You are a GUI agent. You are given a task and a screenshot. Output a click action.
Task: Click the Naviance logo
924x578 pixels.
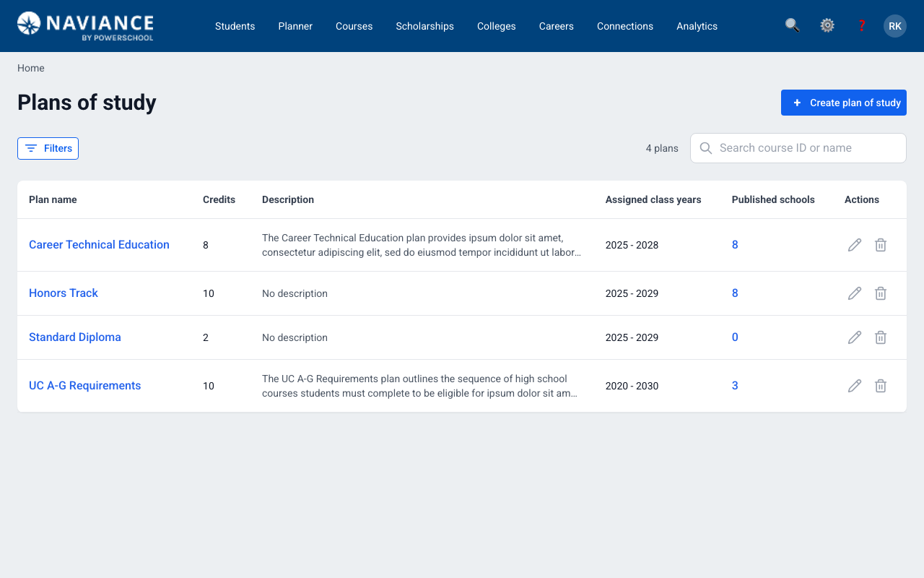[84, 26]
